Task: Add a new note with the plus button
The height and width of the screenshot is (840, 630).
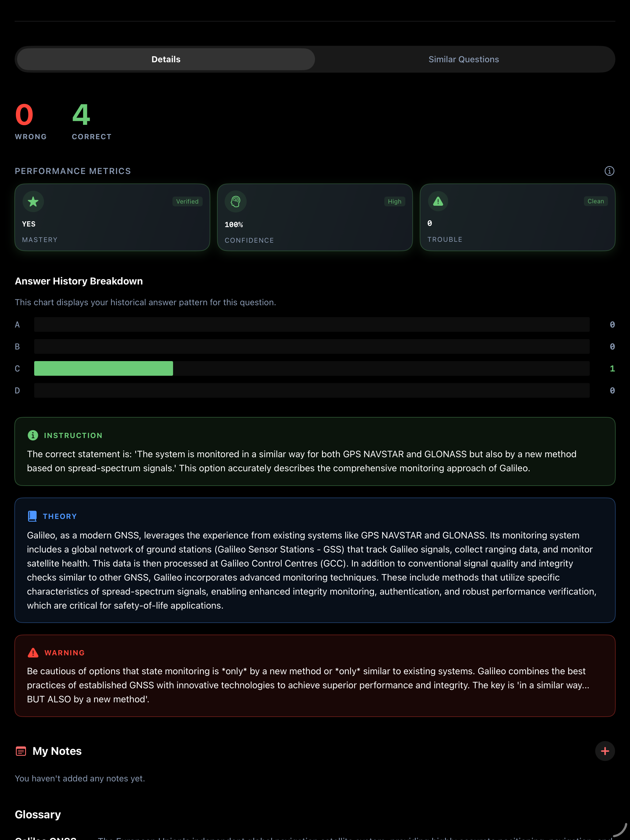Action: pos(605,751)
